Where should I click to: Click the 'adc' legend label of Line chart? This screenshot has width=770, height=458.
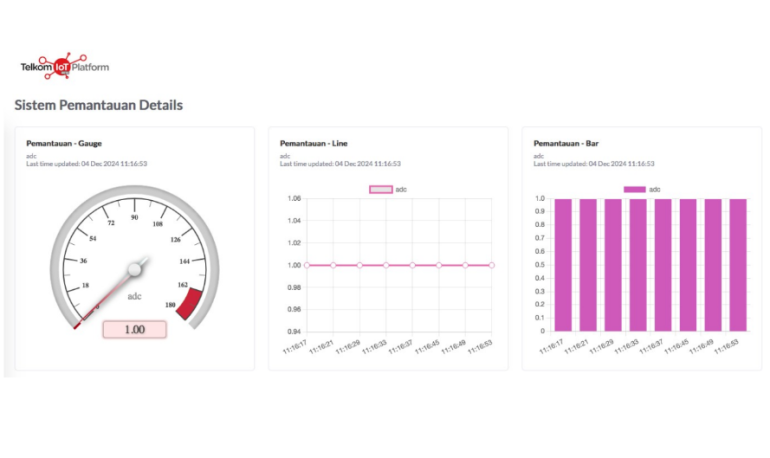tap(401, 189)
